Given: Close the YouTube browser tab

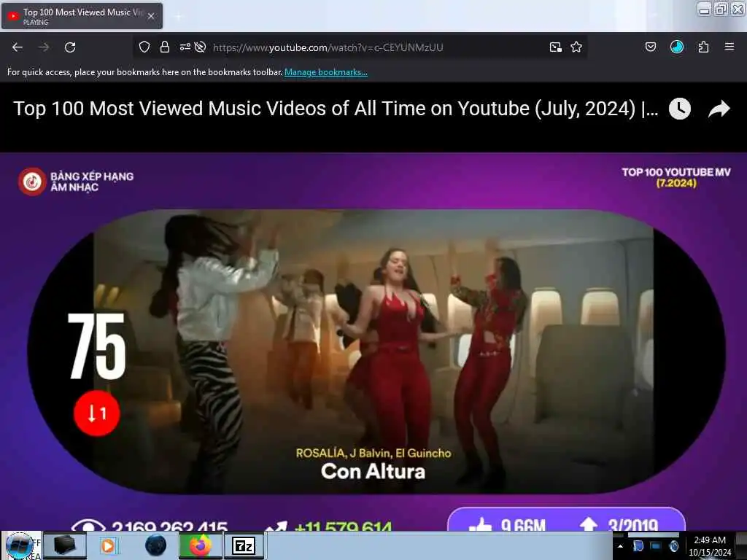Looking at the screenshot, I should pos(151,16).
